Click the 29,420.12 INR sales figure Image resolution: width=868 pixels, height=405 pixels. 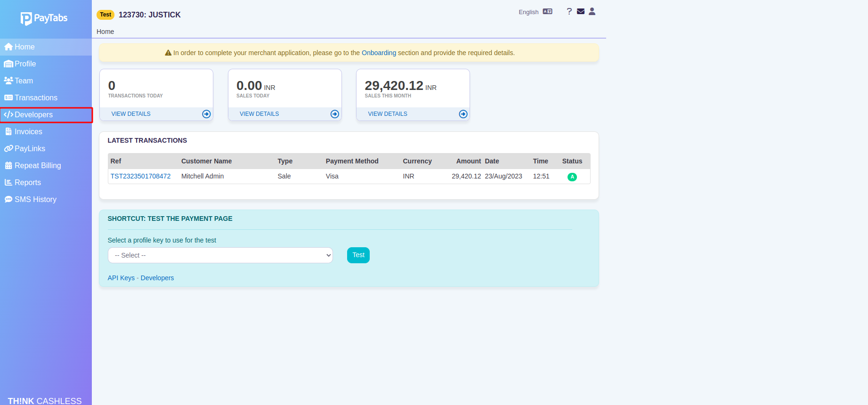[400, 86]
